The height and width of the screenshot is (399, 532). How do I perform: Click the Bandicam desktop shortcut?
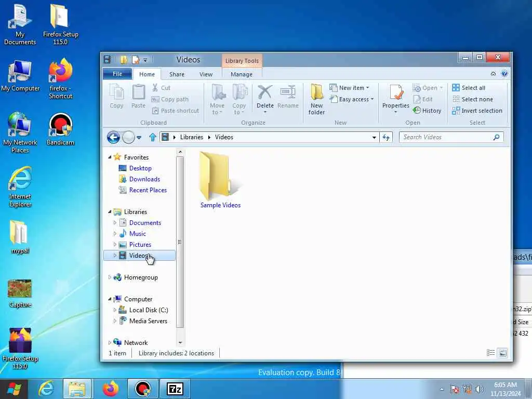[x=60, y=129]
